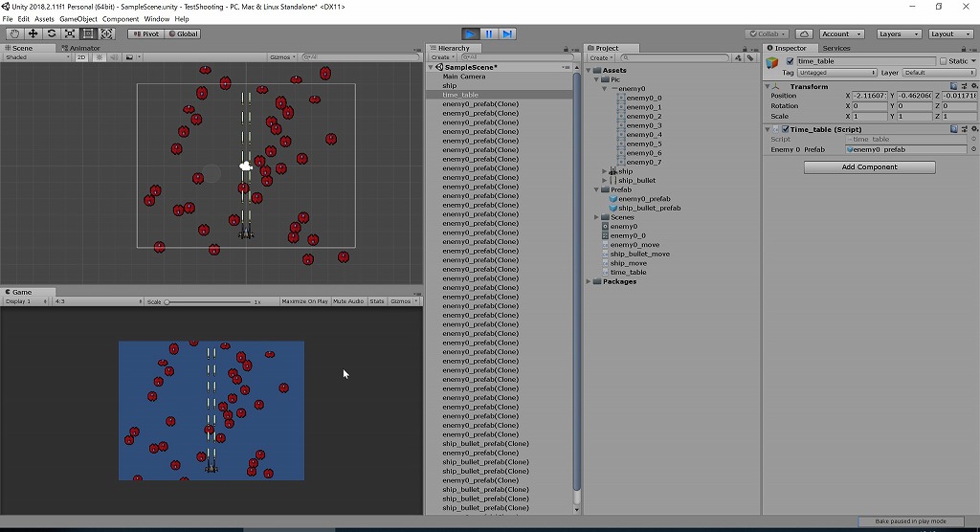Open the Layer dropdown in Inspector
980x532 pixels.
coord(940,73)
